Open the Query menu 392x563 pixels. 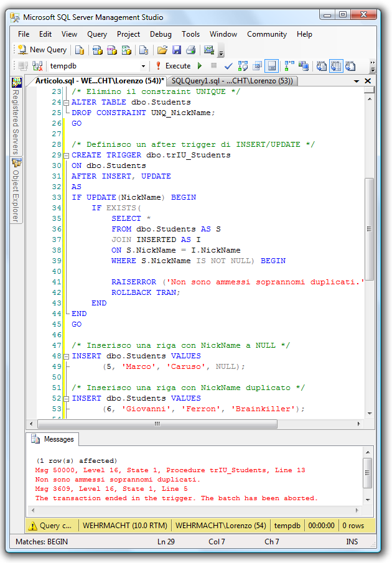click(x=97, y=34)
